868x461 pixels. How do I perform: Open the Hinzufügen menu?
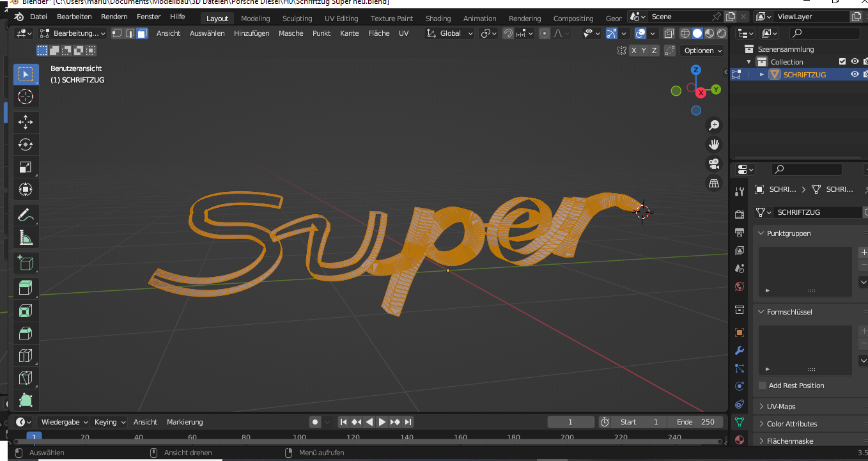(251, 33)
